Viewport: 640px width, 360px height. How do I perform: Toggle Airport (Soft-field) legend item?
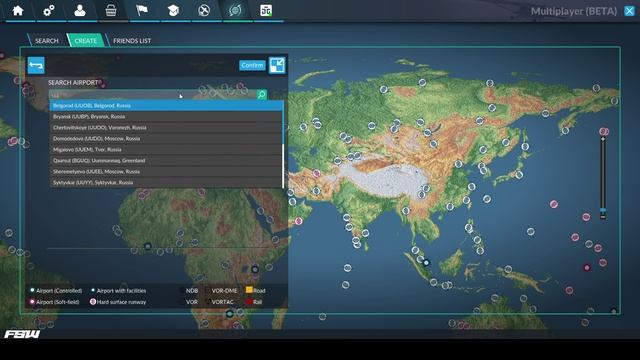(54, 302)
